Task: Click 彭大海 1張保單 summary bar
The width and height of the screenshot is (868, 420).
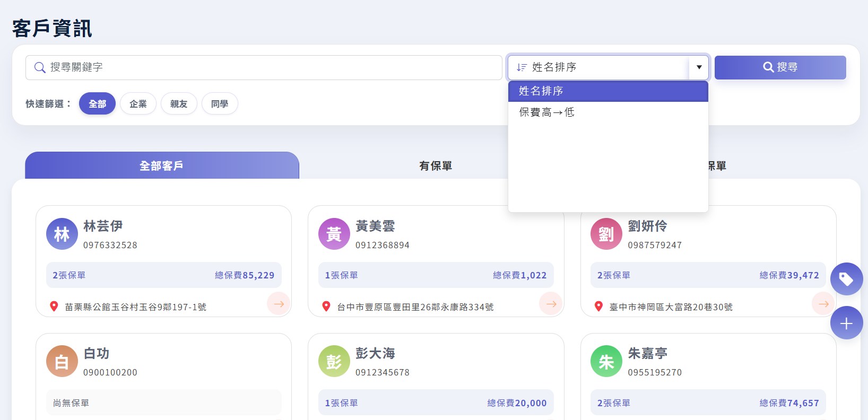Action: click(x=436, y=402)
